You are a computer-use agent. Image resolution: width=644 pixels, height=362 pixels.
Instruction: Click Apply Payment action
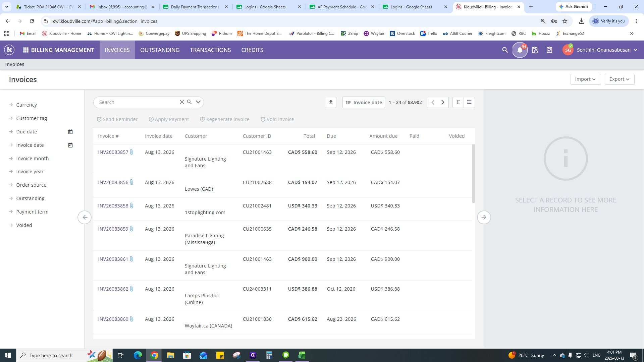169,119
